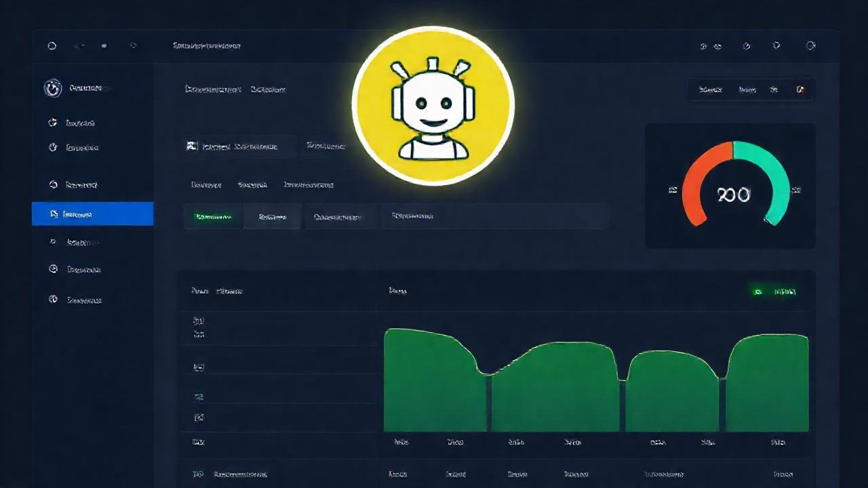The width and height of the screenshot is (868, 488).
Task: Click the bottom-left link under the chart table
Action: pos(241,474)
